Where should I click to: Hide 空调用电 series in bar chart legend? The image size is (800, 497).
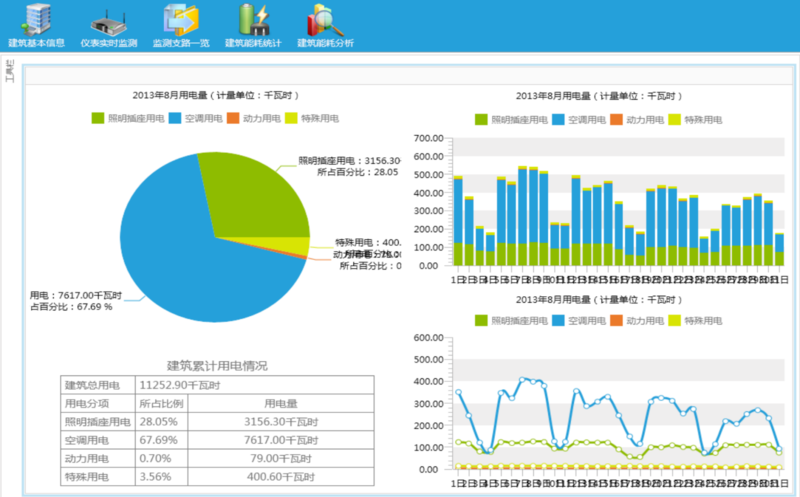580,119
